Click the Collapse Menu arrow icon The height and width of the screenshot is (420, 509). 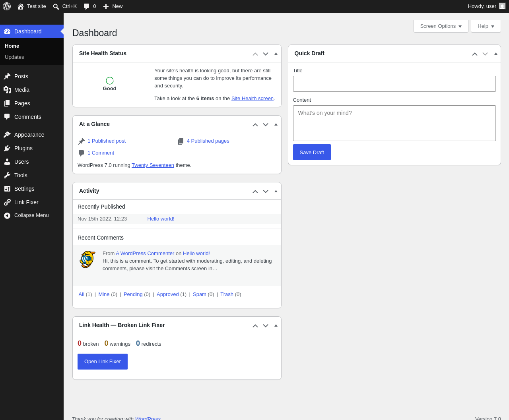click(x=7, y=215)
